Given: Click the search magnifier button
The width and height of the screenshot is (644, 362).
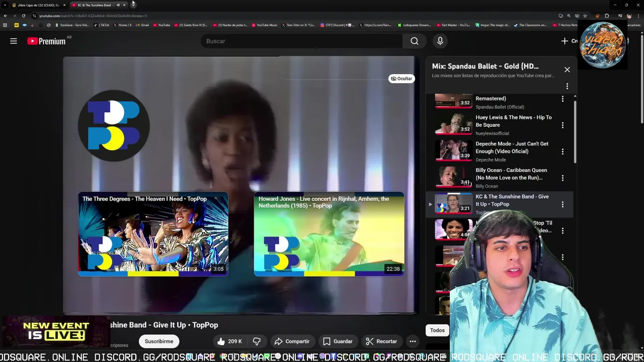Looking at the screenshot, I should click(x=415, y=41).
